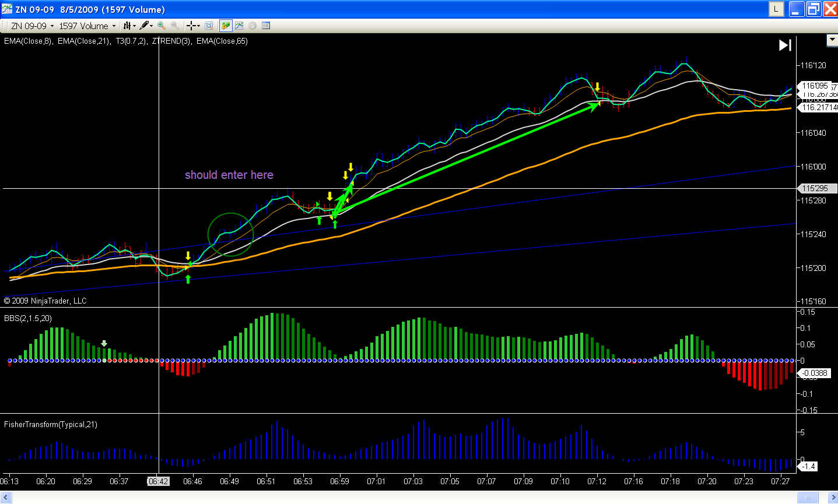
Task: Click the L link button in title bar
Action: pyautogui.click(x=776, y=9)
